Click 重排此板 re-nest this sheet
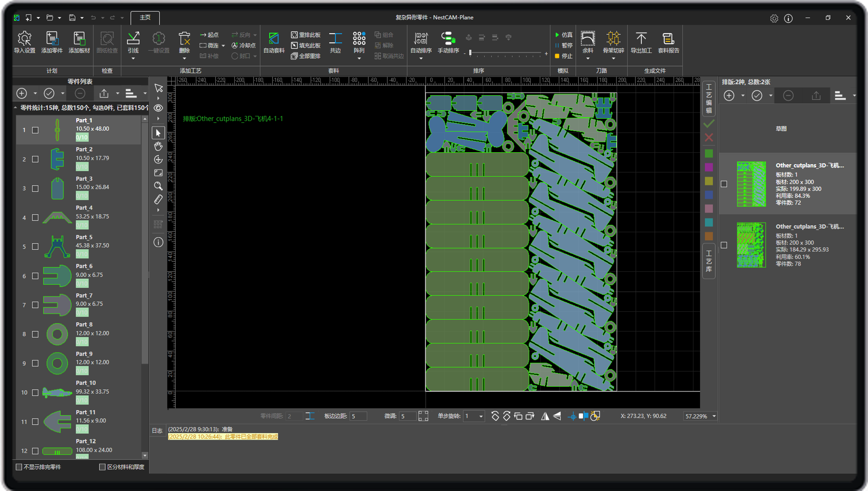Image resolution: width=868 pixels, height=491 pixels. pyautogui.click(x=305, y=35)
